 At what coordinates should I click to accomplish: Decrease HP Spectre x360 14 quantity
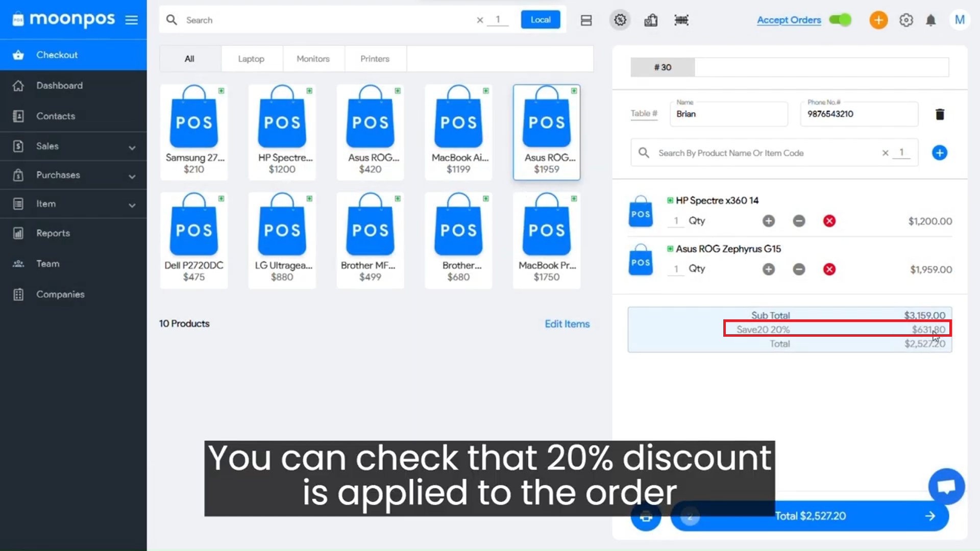799,221
